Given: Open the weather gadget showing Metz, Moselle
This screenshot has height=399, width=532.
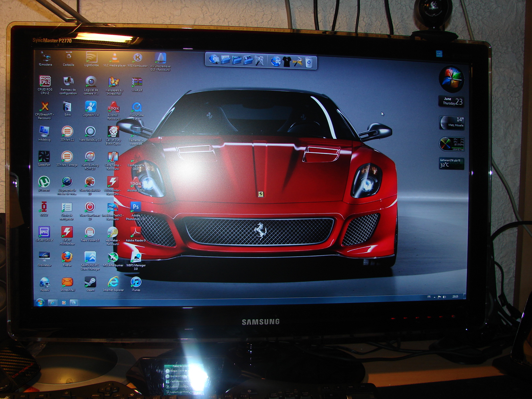Looking at the screenshot, I should point(452,123).
